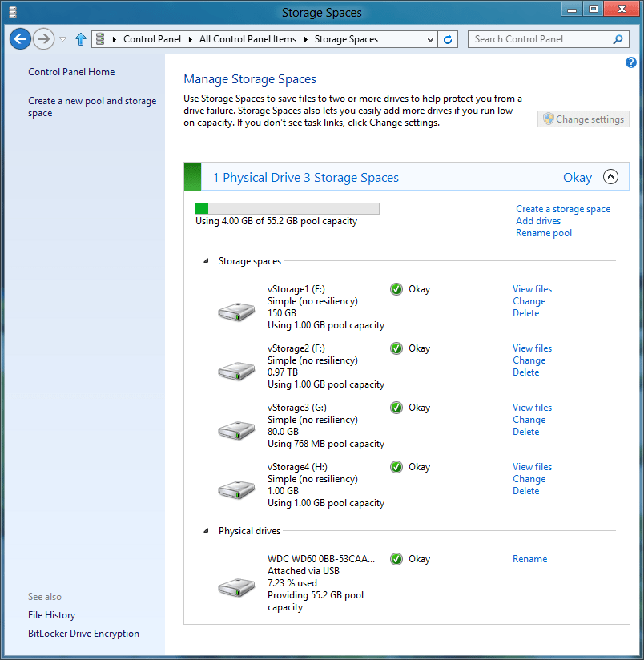
Task: Click Rename pool
Action: 544,233
